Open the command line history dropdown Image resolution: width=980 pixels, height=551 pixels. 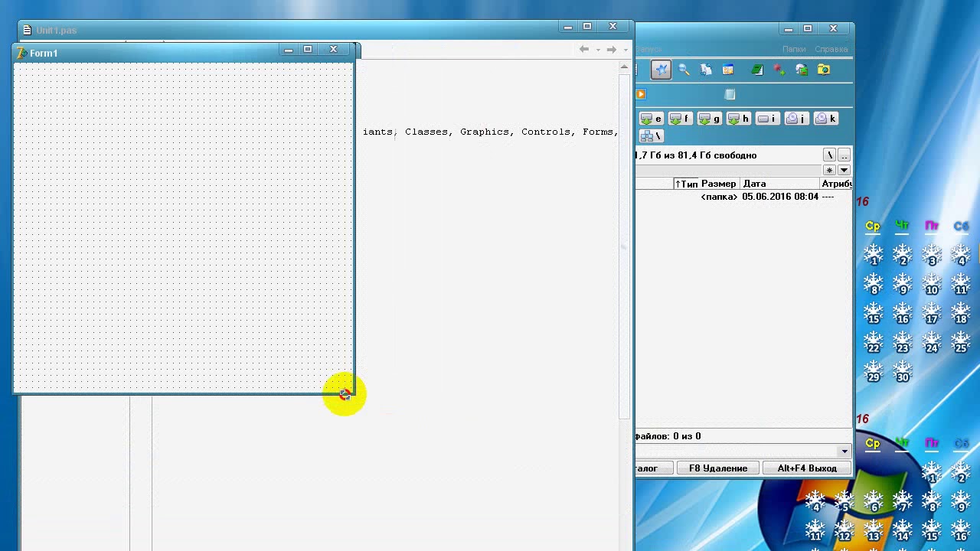(x=844, y=452)
